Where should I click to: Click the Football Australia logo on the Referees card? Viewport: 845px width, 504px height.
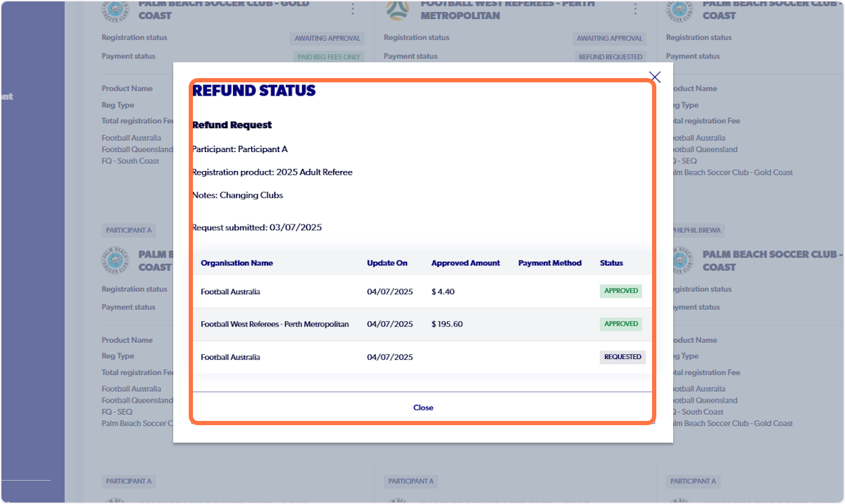399,10
